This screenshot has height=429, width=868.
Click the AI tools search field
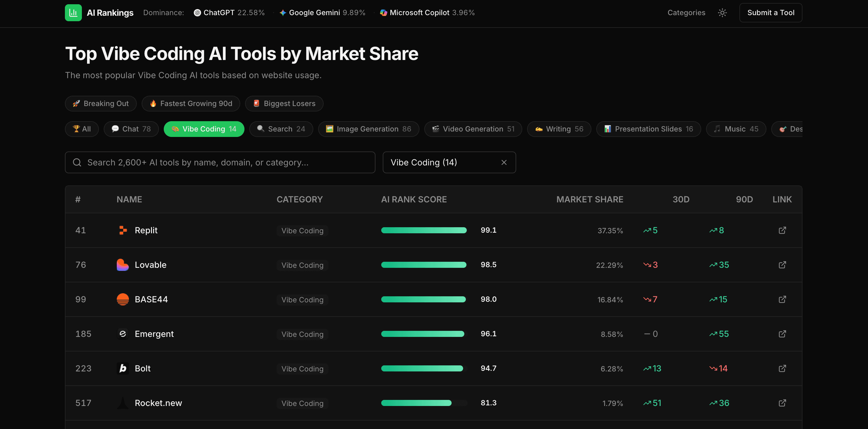[x=220, y=163]
